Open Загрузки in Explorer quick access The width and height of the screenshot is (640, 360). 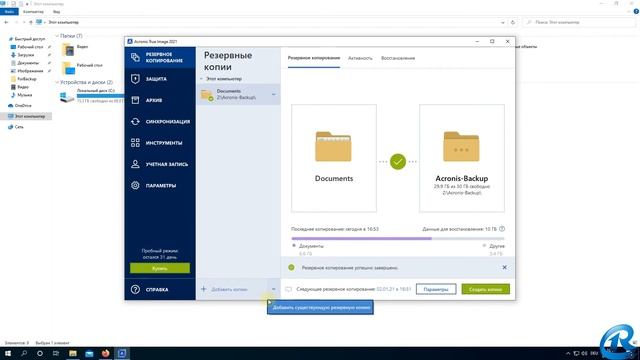25,55
